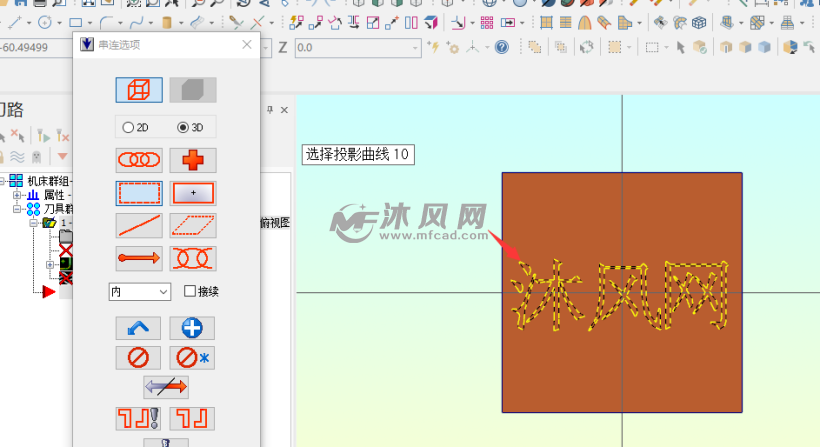Image resolution: width=820 pixels, height=447 pixels.
Task: Click the rectangular array pink grid icon
Action: click(x=487, y=22)
